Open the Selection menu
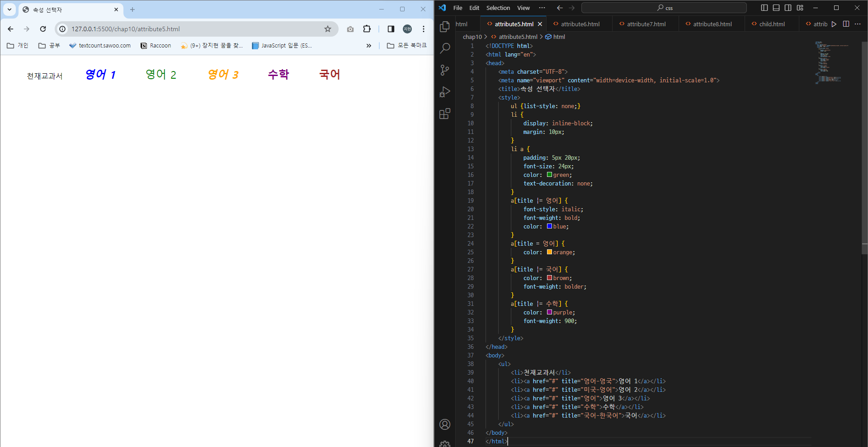Screen dimensions: 868x447 (x=498, y=8)
